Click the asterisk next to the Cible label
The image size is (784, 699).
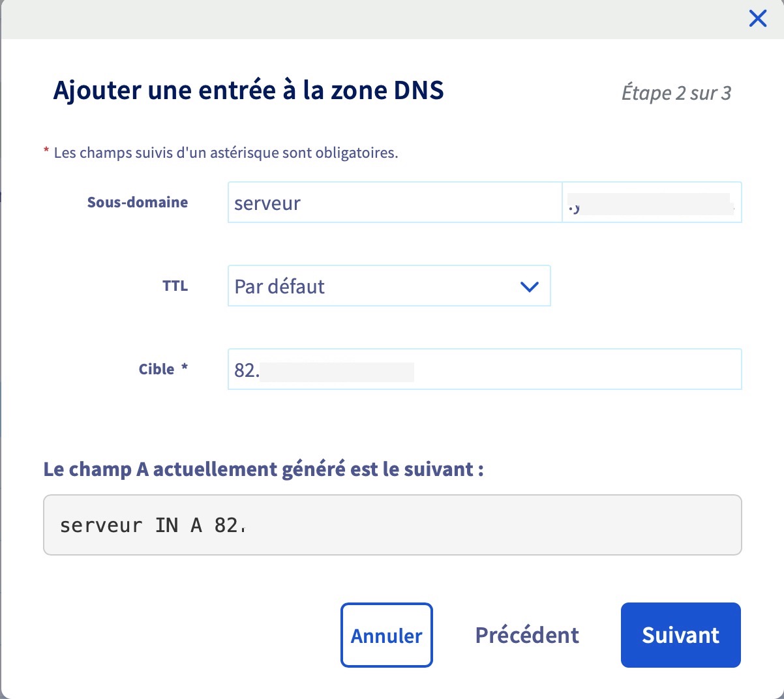[x=185, y=367]
